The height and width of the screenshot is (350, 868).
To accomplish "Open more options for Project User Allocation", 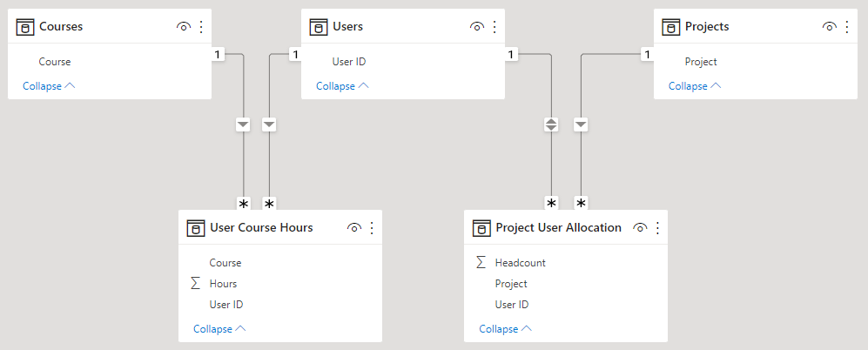I will pos(657,227).
